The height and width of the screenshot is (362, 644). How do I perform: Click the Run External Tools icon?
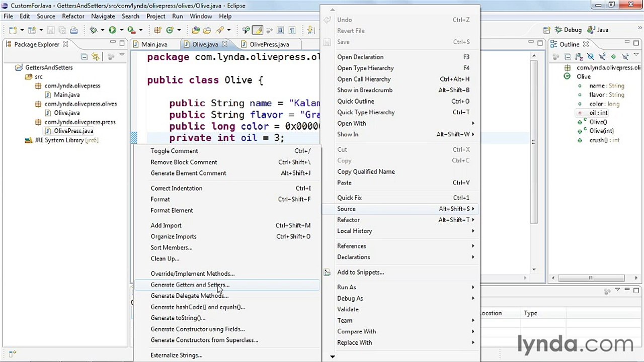point(131,30)
